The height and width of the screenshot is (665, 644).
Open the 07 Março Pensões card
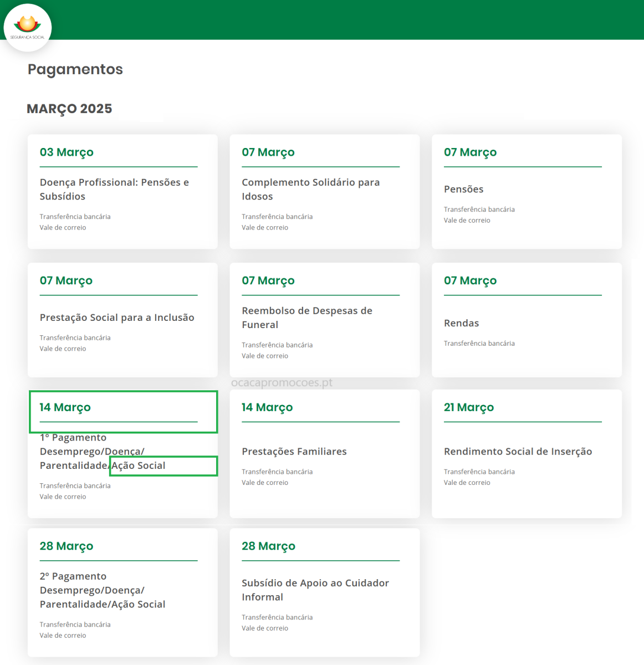pyautogui.click(x=527, y=192)
